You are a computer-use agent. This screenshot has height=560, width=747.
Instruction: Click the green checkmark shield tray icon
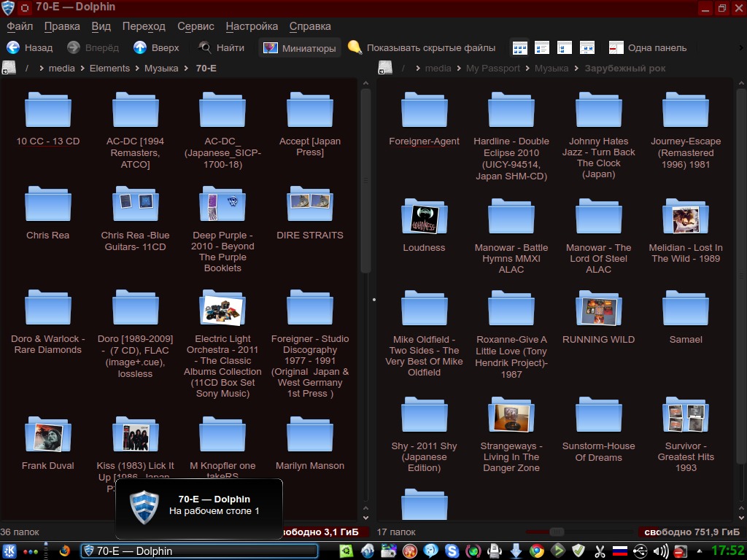[x=578, y=551]
